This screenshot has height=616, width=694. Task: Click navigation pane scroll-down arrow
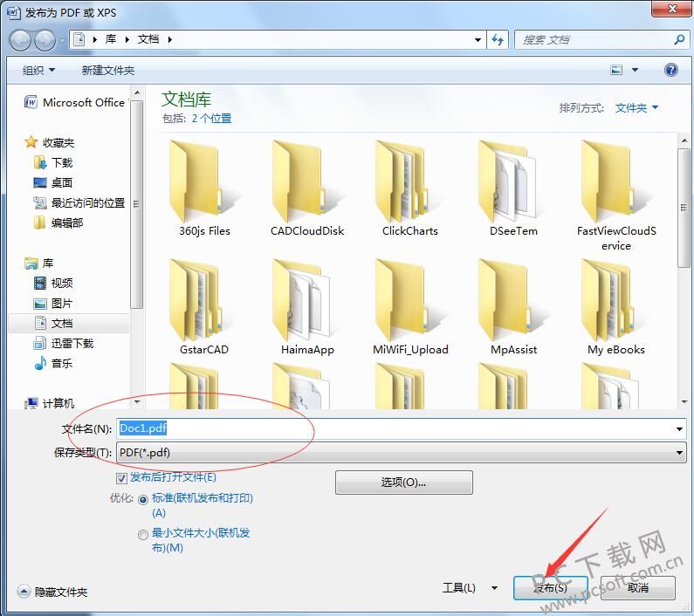coord(137,402)
